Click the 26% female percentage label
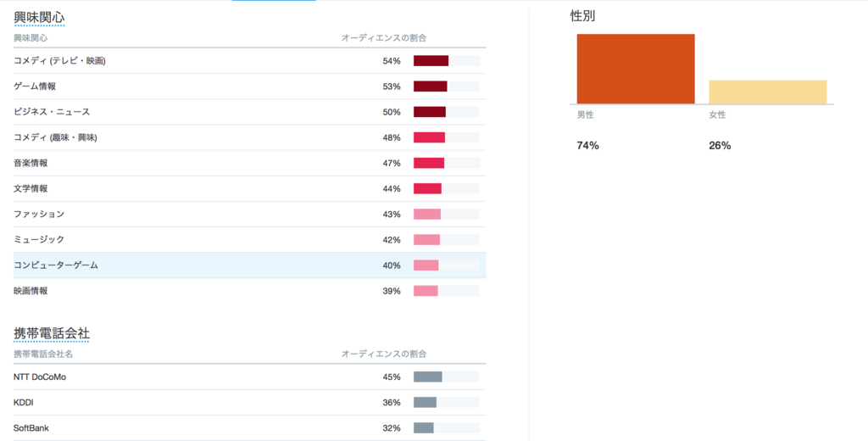Screen dimensions: 868x441 click(720, 146)
